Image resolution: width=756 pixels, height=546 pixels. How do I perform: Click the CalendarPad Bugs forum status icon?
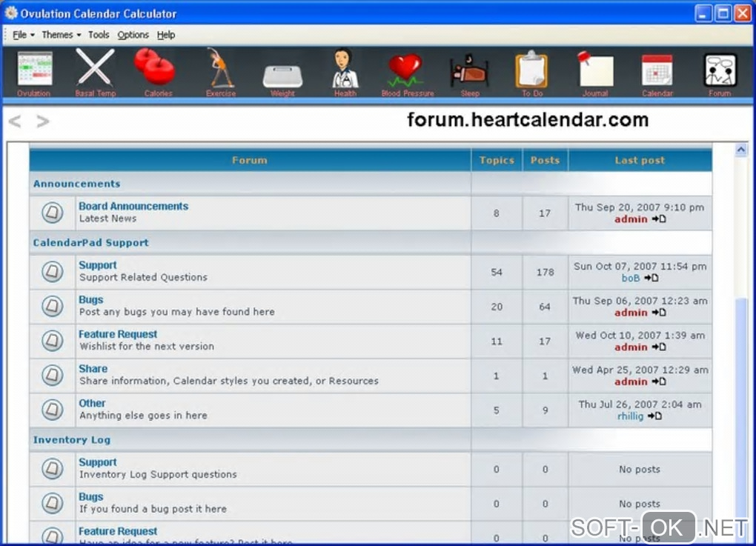click(x=52, y=306)
